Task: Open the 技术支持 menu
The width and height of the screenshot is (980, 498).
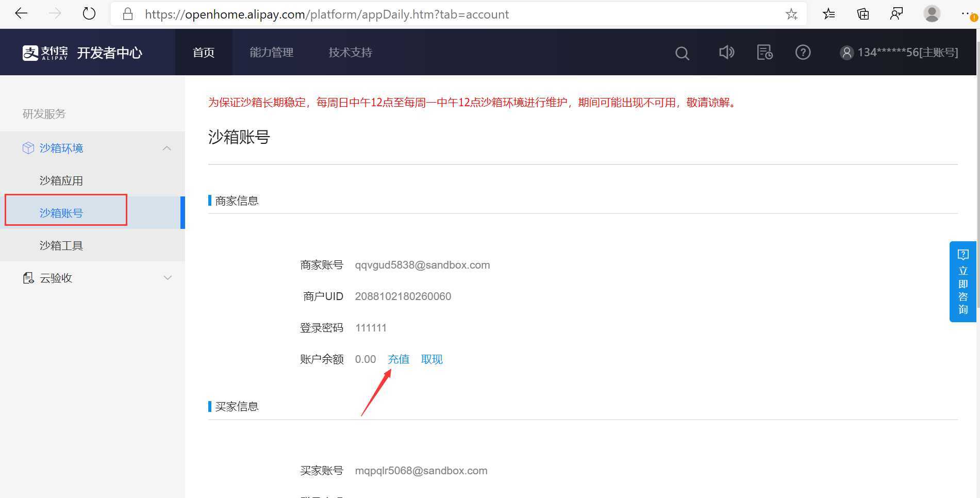Action: pyautogui.click(x=350, y=52)
